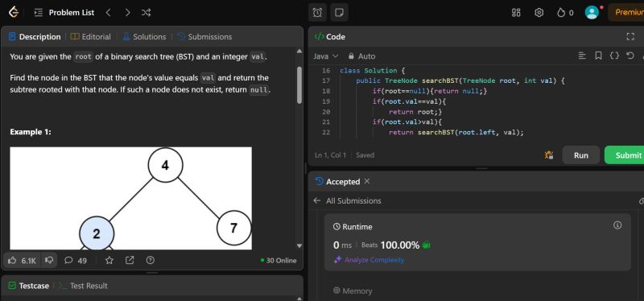Go to previous problem arrow
The width and height of the screenshot is (644, 301).
point(109,13)
